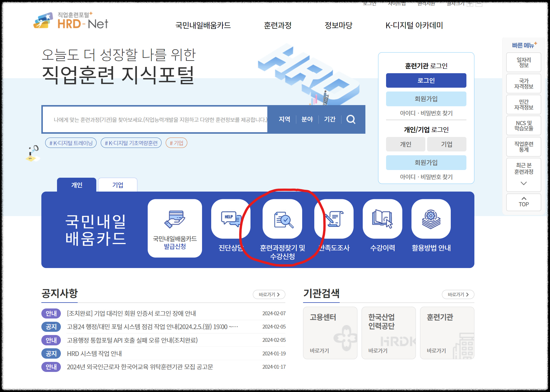
Task: Click the date 2024-01-19
Action: tap(274, 354)
